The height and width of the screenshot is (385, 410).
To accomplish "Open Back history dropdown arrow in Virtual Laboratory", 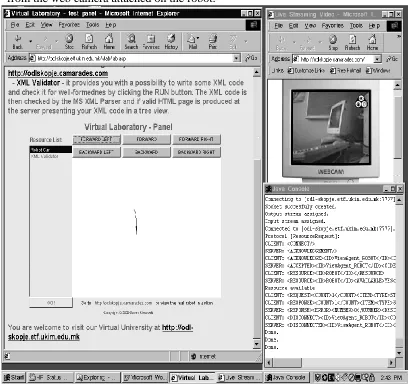I will 31,42.
